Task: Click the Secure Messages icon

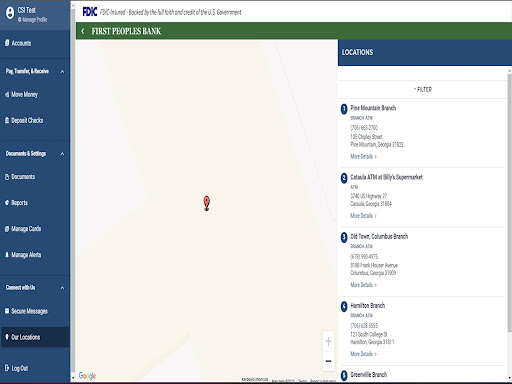Action: [7, 311]
